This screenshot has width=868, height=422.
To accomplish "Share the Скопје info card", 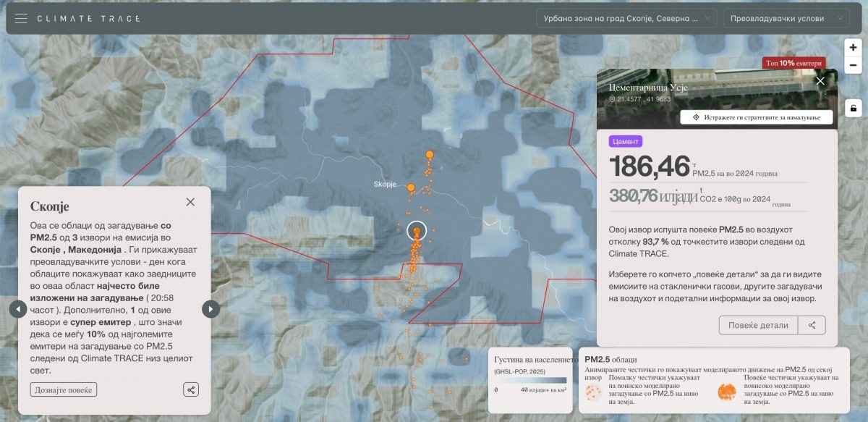I will pos(191,389).
